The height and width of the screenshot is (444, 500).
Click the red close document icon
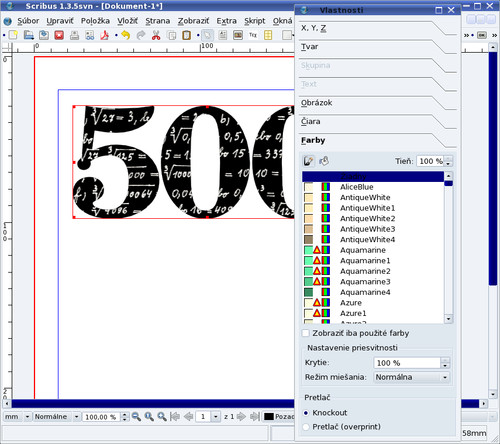pos(59,35)
